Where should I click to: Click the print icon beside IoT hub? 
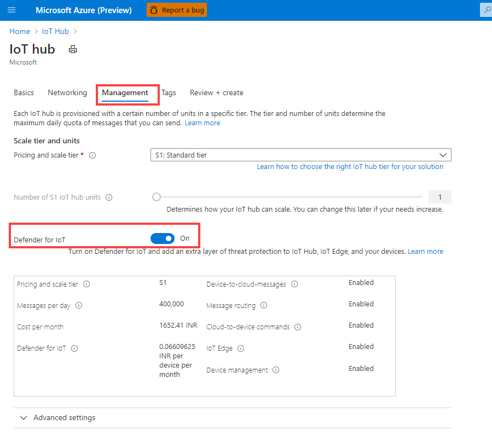(x=73, y=49)
